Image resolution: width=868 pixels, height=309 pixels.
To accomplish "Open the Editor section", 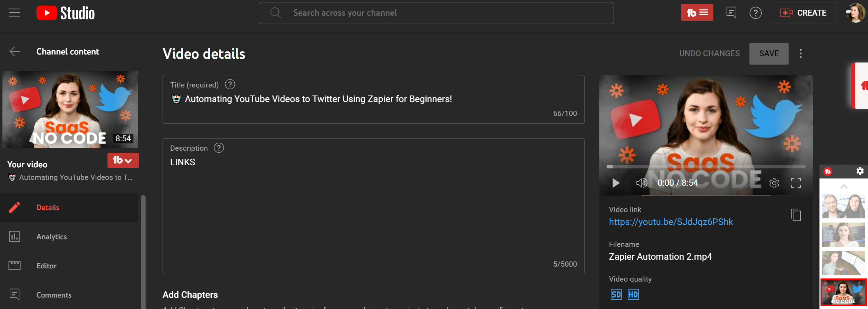I will (x=69, y=266).
